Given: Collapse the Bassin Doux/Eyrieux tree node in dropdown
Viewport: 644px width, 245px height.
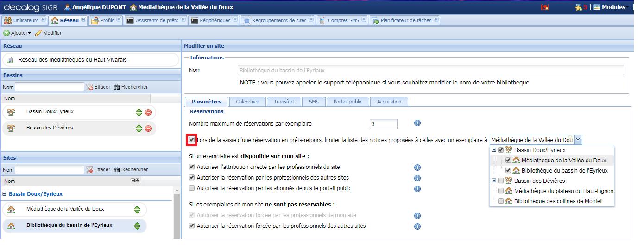Looking at the screenshot, I should coord(494,150).
